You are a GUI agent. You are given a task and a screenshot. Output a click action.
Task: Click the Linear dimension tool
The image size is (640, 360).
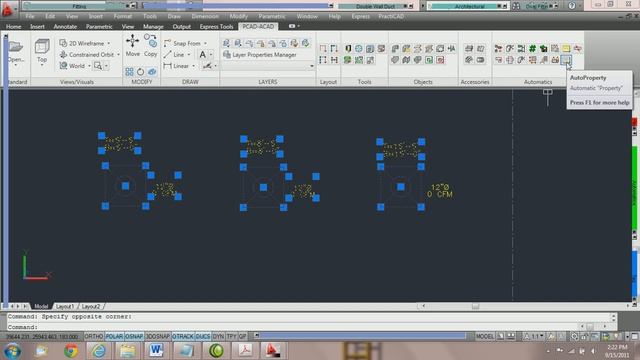pyautogui.click(x=176, y=66)
